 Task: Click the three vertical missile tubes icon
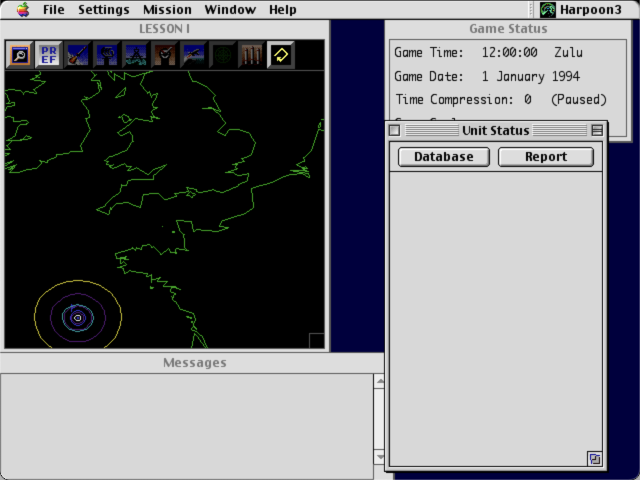point(251,55)
